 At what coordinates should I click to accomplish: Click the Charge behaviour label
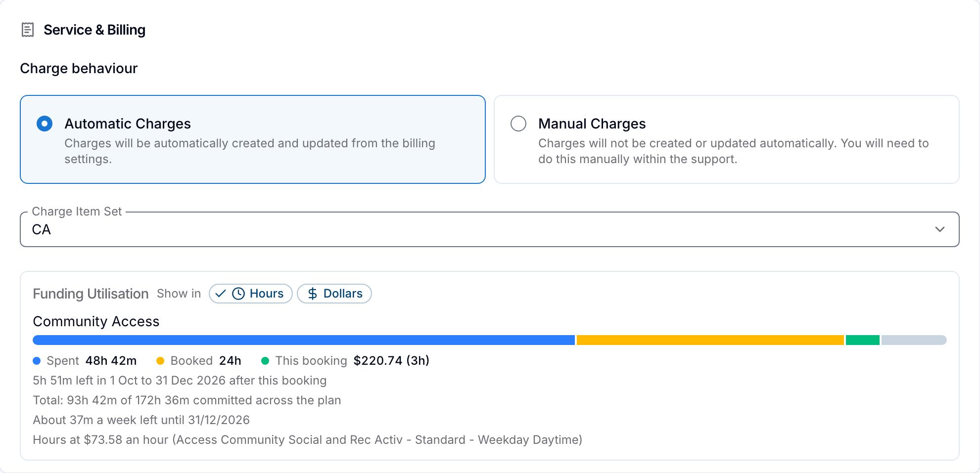click(x=79, y=68)
